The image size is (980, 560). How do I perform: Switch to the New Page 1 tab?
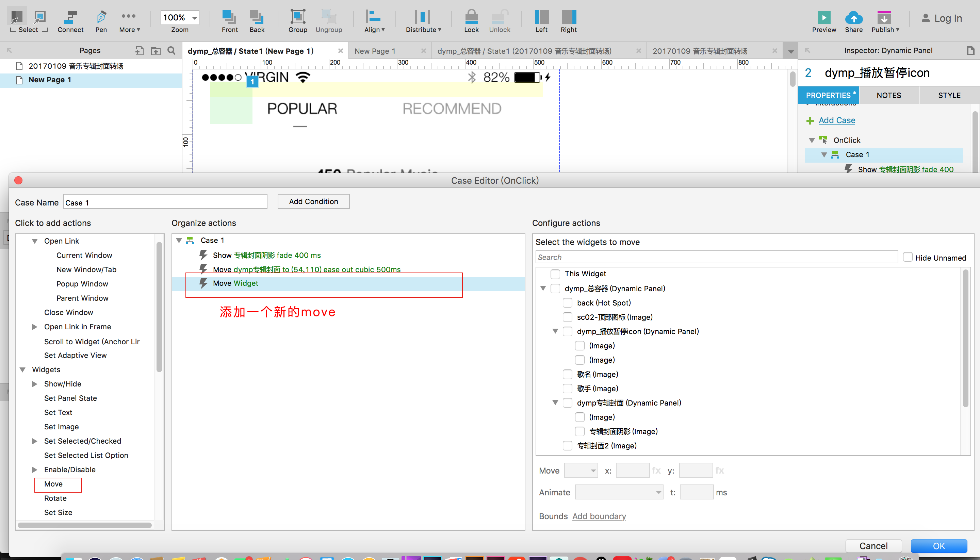click(375, 51)
